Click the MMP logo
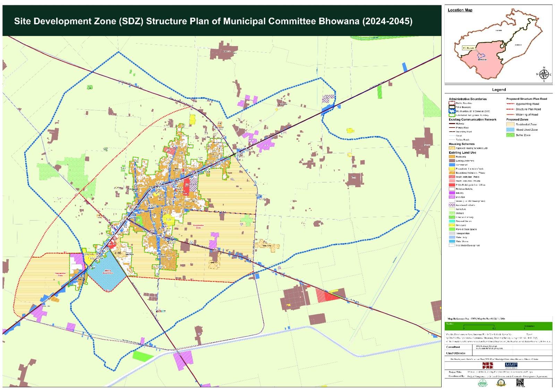Screen dimensions: 555x392 click(511, 365)
